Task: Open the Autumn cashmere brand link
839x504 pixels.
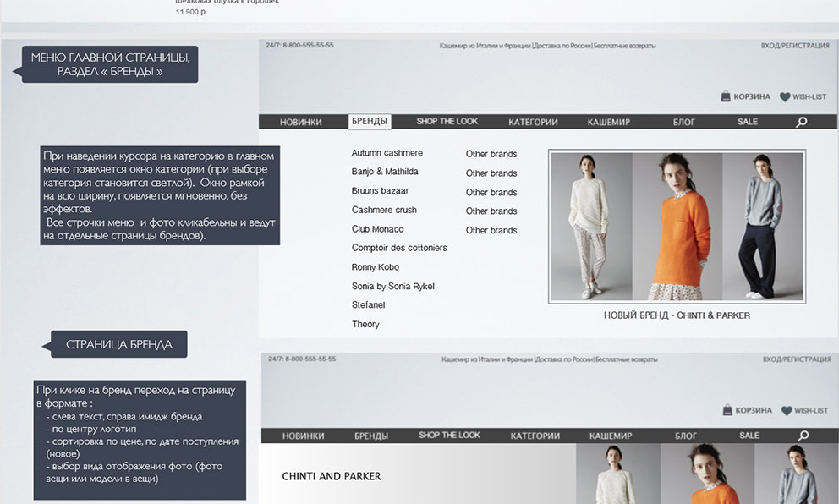Action: coord(387,152)
